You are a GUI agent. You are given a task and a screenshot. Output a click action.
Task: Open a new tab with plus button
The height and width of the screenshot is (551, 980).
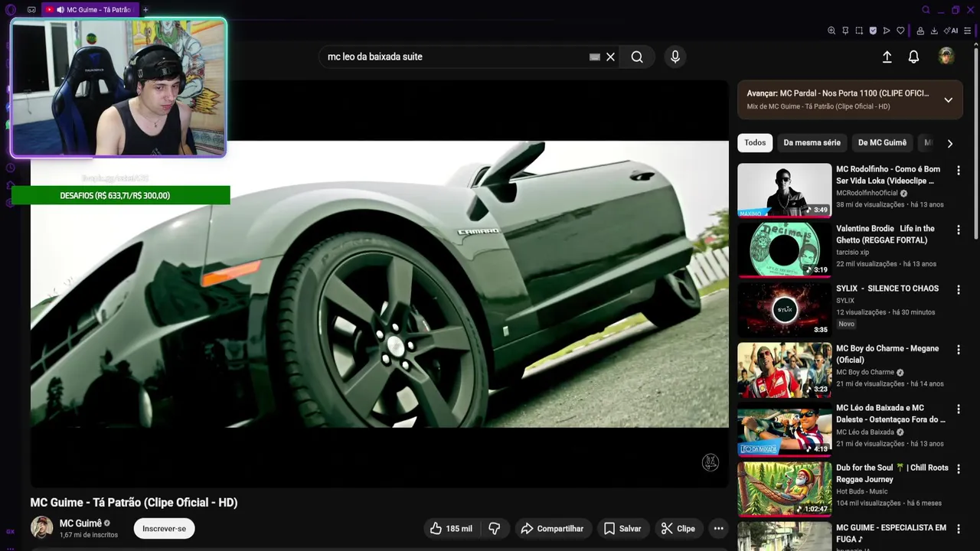145,10
